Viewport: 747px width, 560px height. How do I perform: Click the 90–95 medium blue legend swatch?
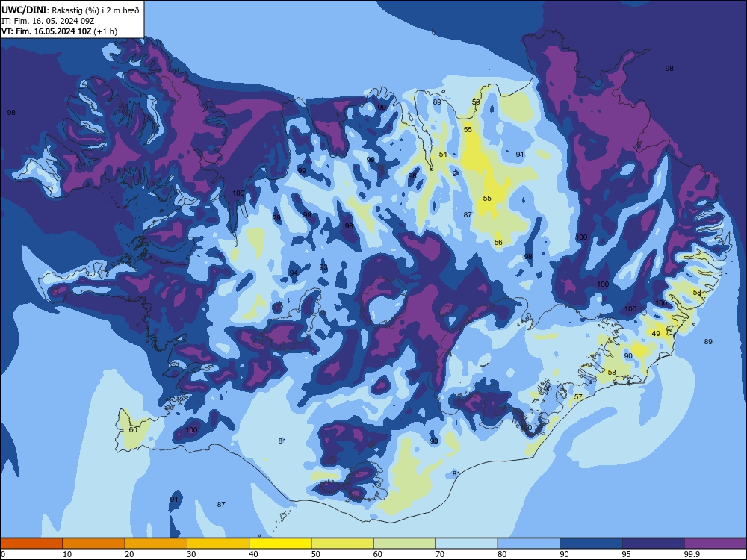pyautogui.click(x=591, y=544)
